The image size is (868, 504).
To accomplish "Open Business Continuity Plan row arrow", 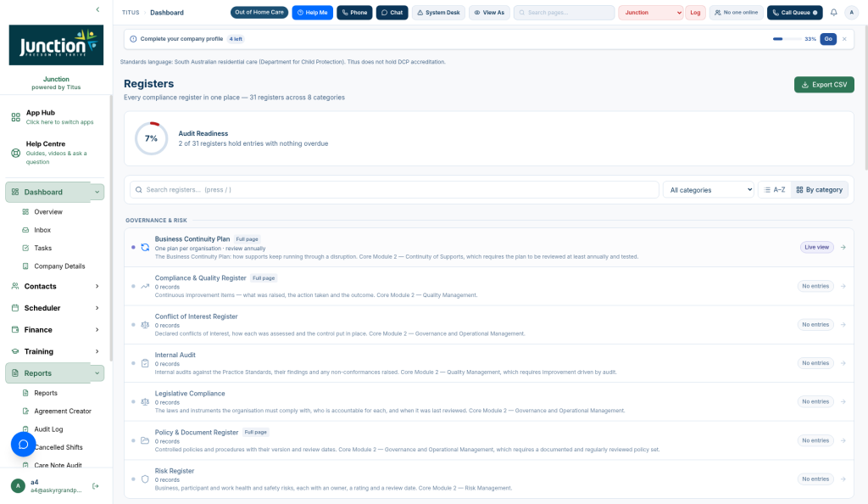I will tap(843, 248).
